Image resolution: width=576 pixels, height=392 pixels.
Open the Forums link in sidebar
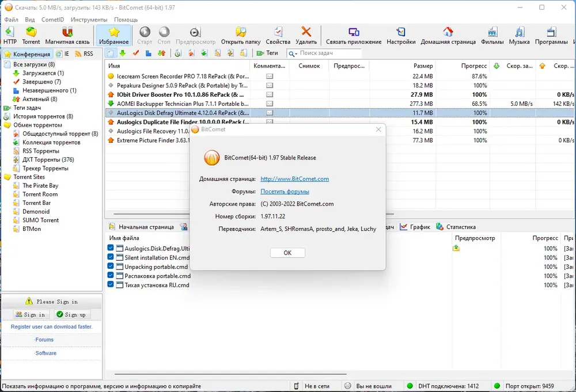coord(44,340)
